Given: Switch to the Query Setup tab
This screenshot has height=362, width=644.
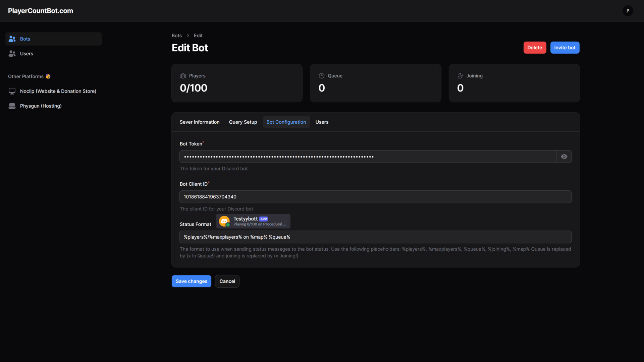Looking at the screenshot, I should (243, 122).
